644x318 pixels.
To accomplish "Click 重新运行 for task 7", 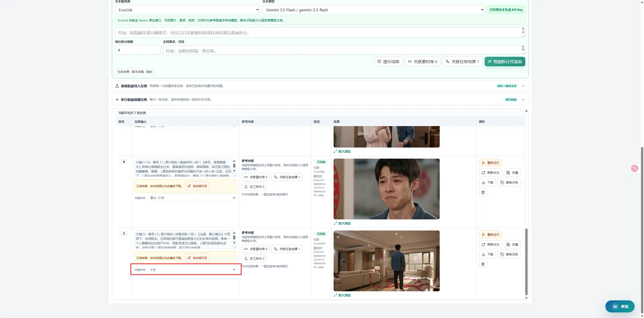I will [x=490, y=235].
